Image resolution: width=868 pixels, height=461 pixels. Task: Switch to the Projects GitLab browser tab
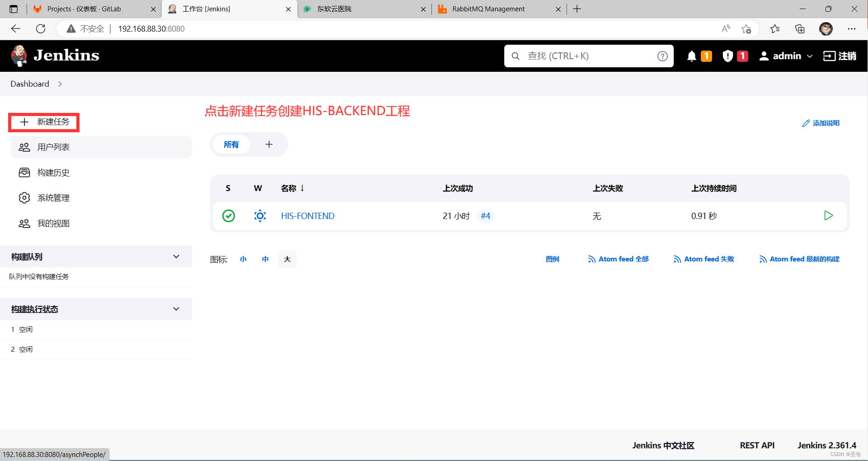95,9
